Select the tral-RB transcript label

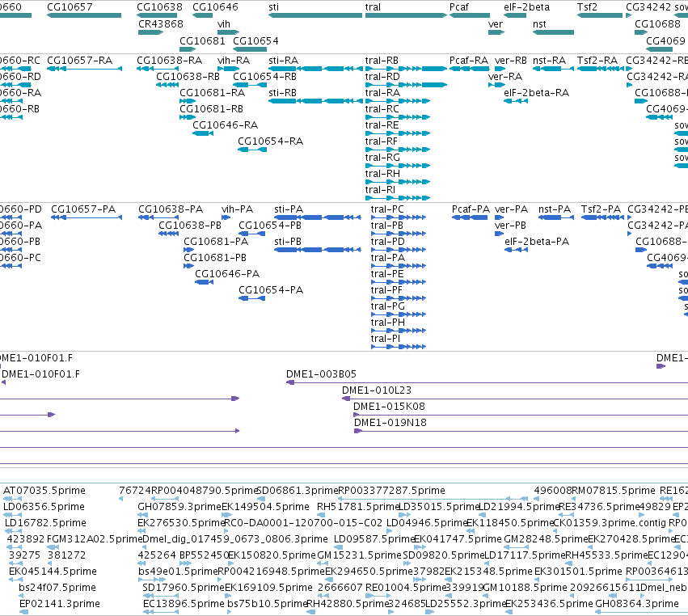coord(382,60)
